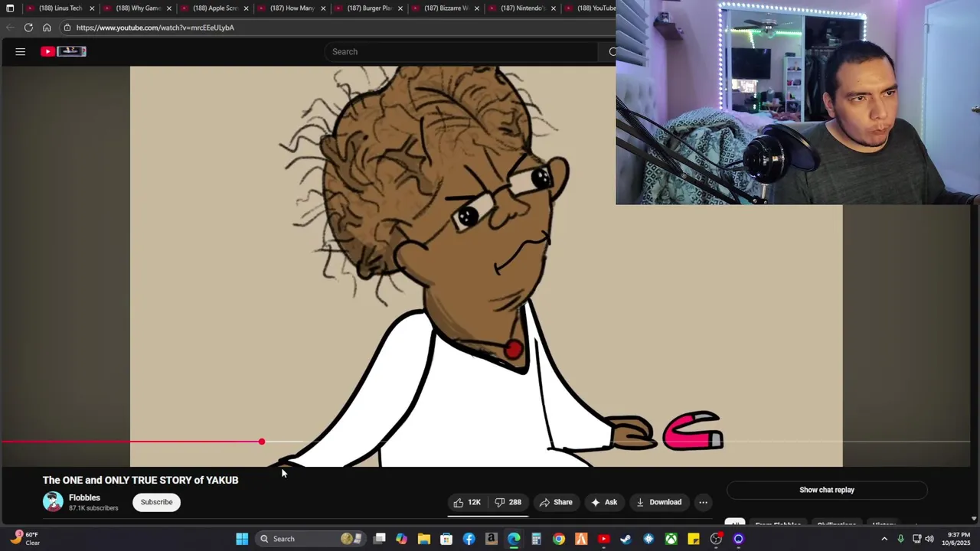Open Copilot from taskbar

(x=402, y=539)
